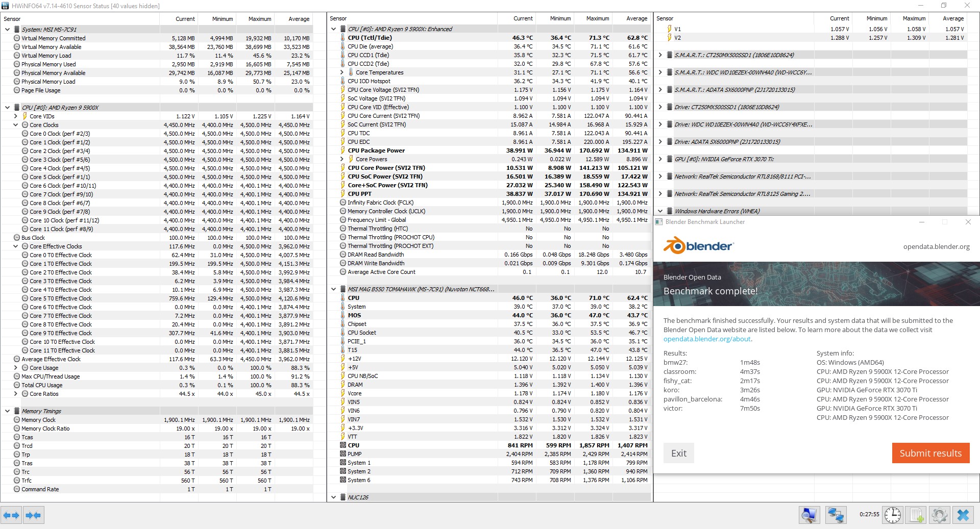The width and height of the screenshot is (980, 529).
Task: Expand the S.M.A.R.T.: CT250MX500SSD1 group
Action: pyautogui.click(x=660, y=55)
